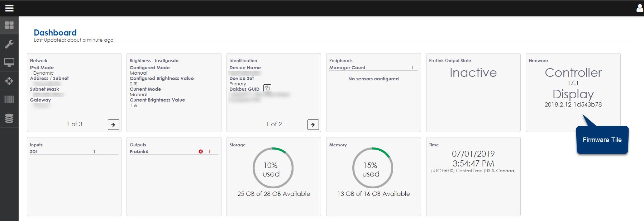Click the Storage 10% used gauge
This screenshot has height=221, width=644.
click(273, 168)
